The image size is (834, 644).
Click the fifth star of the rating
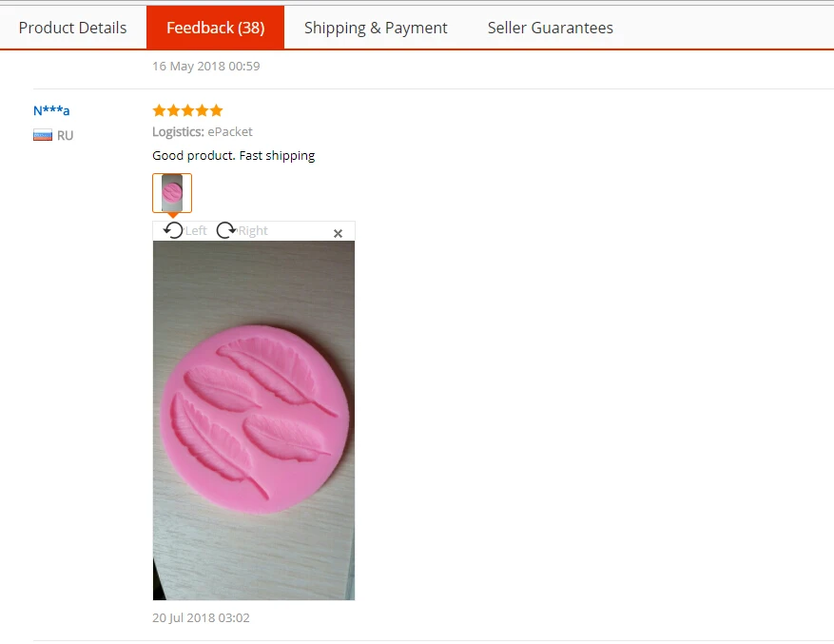[x=217, y=110]
